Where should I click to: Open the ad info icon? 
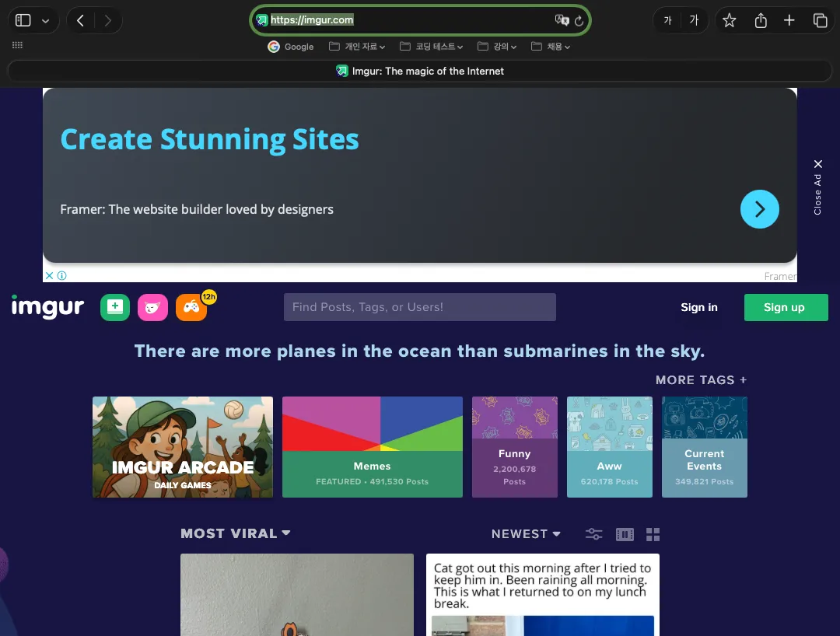click(x=62, y=276)
